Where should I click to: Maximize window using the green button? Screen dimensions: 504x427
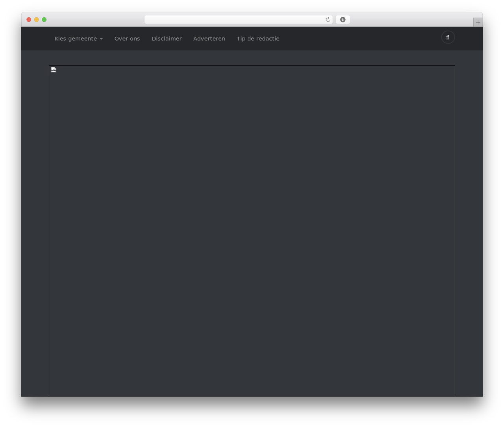point(44,20)
